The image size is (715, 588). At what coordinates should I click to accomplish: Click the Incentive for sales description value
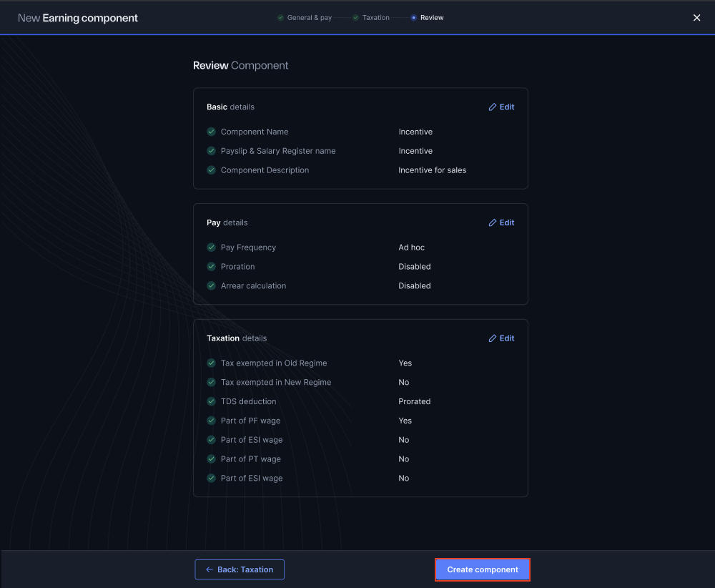(432, 170)
